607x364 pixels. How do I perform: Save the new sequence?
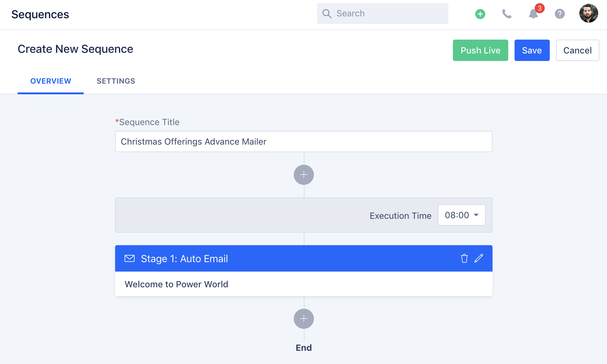[532, 50]
